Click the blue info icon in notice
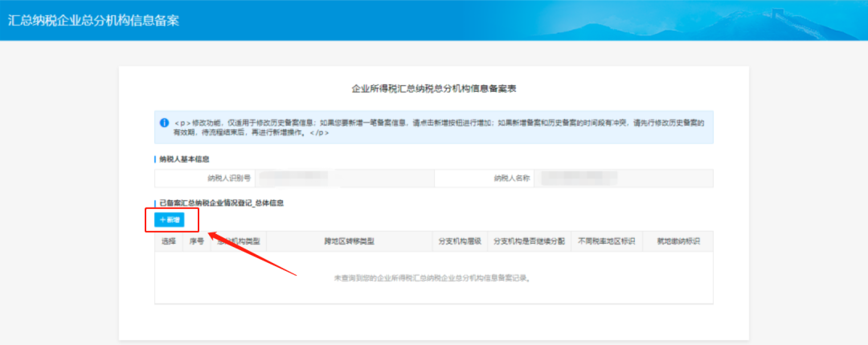Image resolution: width=868 pixels, height=345 pixels. [165, 121]
